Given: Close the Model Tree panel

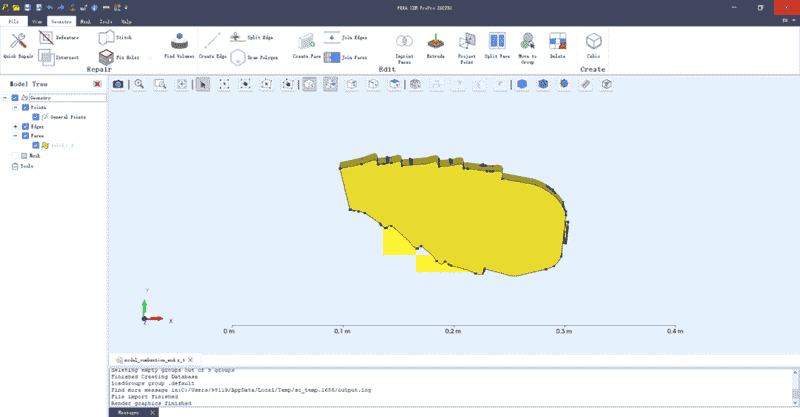Looking at the screenshot, I should [97, 84].
